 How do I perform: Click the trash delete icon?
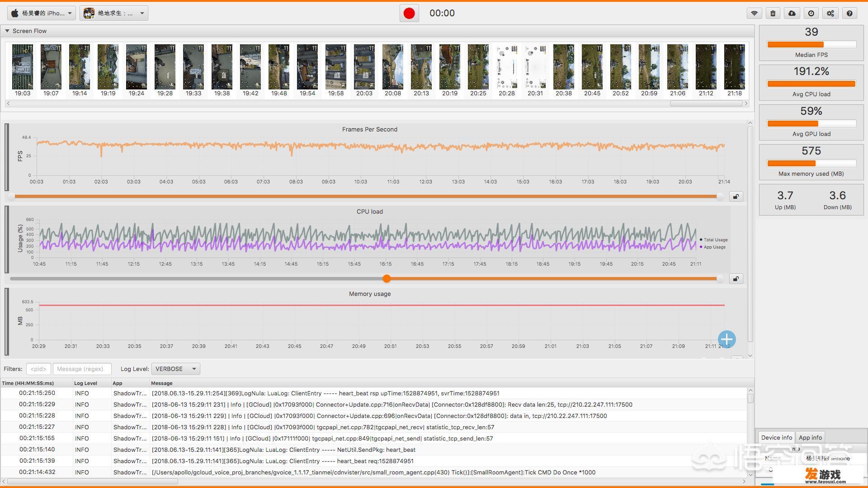click(x=773, y=13)
